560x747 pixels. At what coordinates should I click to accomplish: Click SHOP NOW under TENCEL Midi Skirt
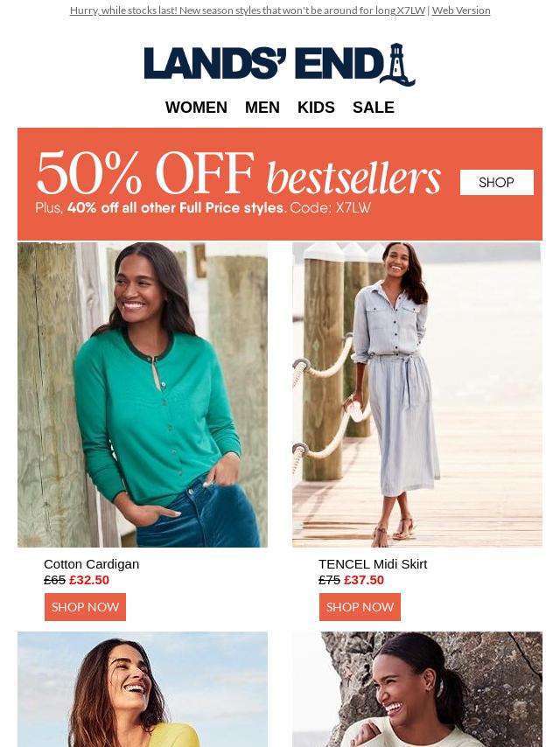point(360,606)
